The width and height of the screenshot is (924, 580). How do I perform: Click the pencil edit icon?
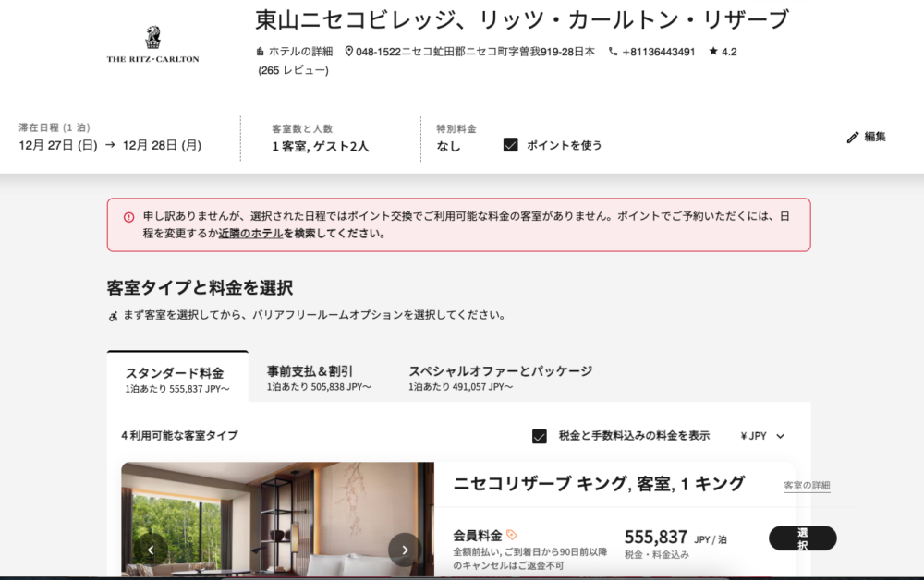click(852, 138)
